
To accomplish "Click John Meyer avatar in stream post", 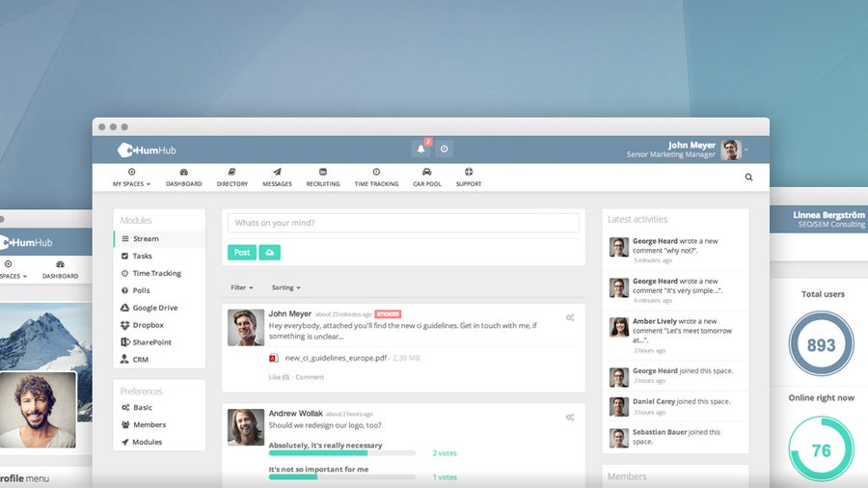I will click(x=246, y=328).
